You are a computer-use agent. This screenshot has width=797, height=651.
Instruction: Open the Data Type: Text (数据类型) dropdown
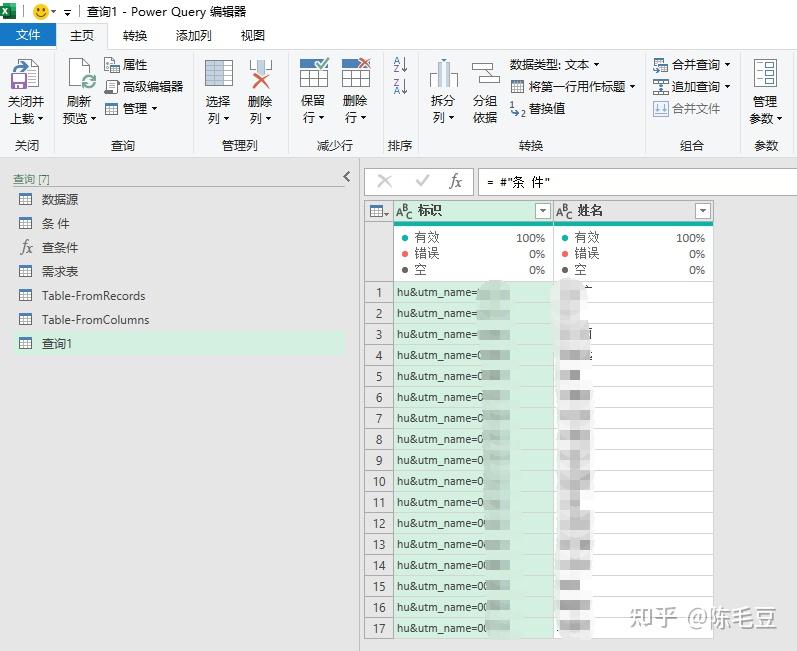(x=555, y=65)
